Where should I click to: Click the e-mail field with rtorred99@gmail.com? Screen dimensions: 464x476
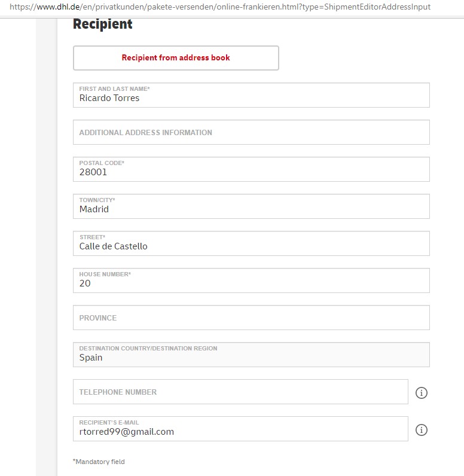240,428
